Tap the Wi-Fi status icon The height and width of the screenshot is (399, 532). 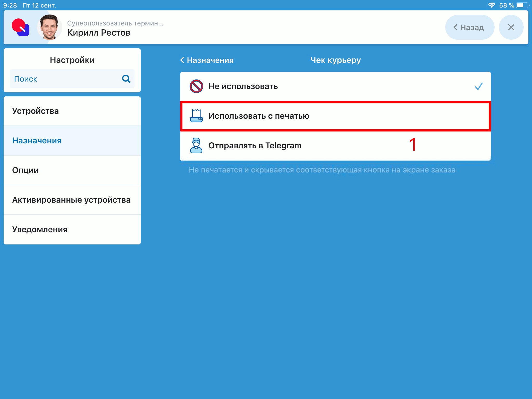tap(491, 5)
